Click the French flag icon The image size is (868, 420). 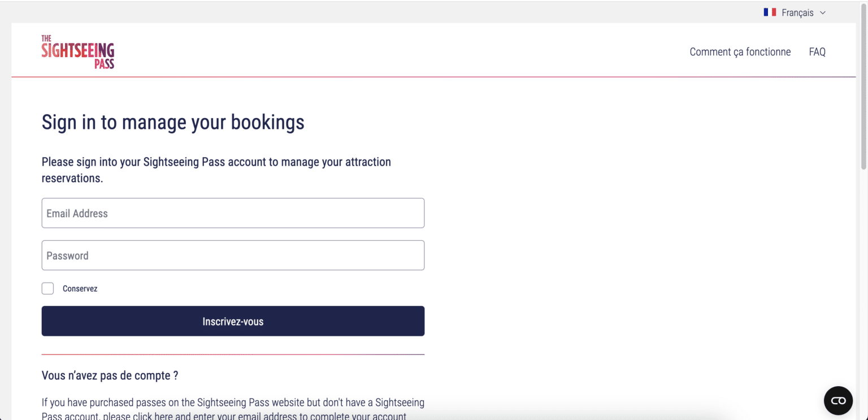click(x=770, y=12)
